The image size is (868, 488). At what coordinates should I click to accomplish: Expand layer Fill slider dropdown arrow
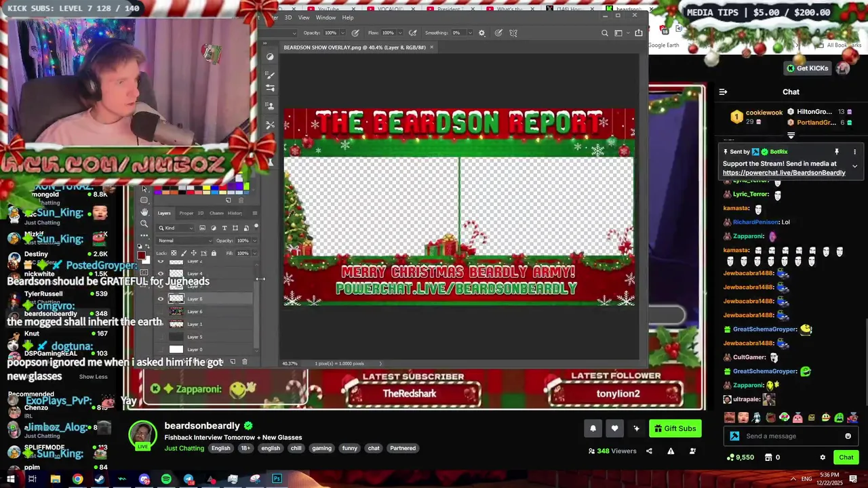point(255,253)
